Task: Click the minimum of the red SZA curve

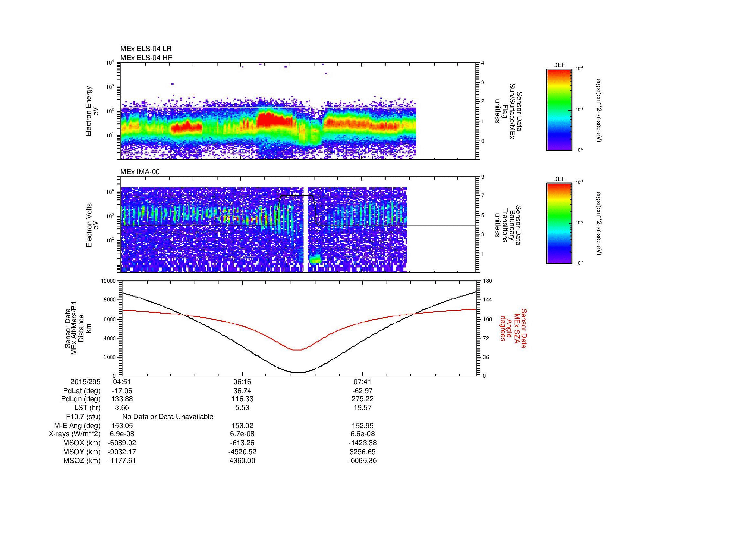Action: click(x=297, y=350)
